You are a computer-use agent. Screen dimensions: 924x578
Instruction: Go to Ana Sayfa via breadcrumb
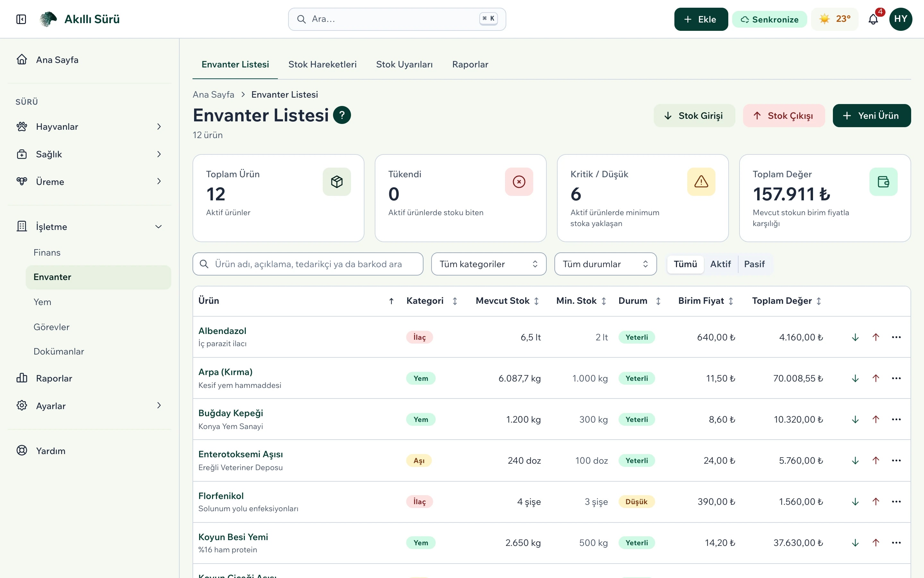click(x=213, y=94)
